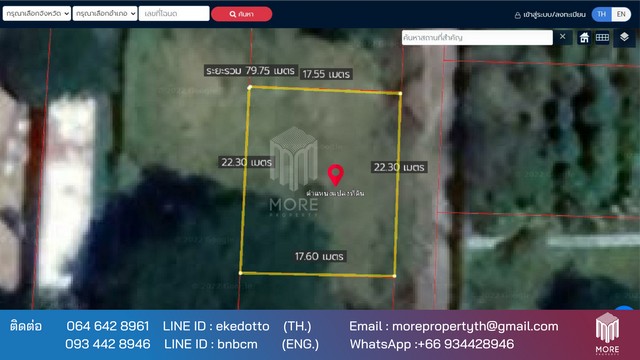Screen dimensions: 640x360
Task: Click the login/register link
Action: coord(554,15)
